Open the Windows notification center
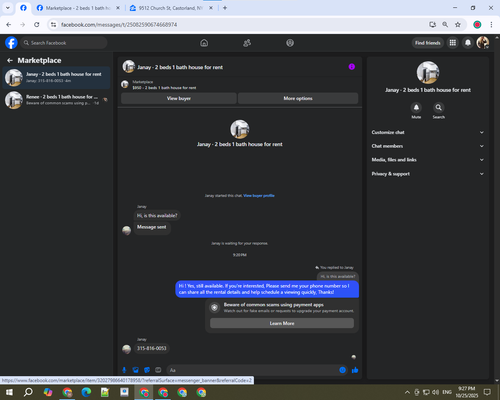This screenshot has height=400, width=500. [x=487, y=392]
